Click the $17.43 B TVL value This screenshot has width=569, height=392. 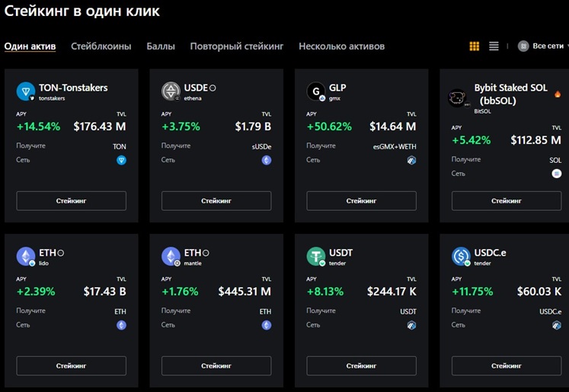(105, 292)
